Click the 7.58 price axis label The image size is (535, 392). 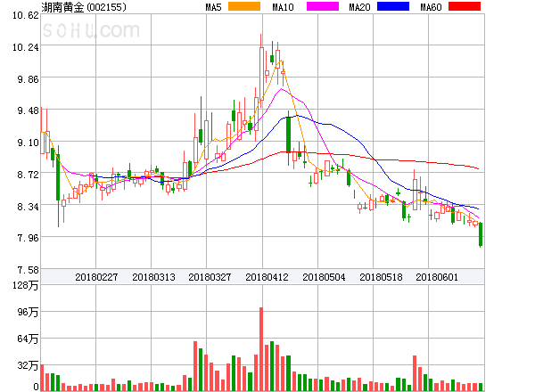28,270
